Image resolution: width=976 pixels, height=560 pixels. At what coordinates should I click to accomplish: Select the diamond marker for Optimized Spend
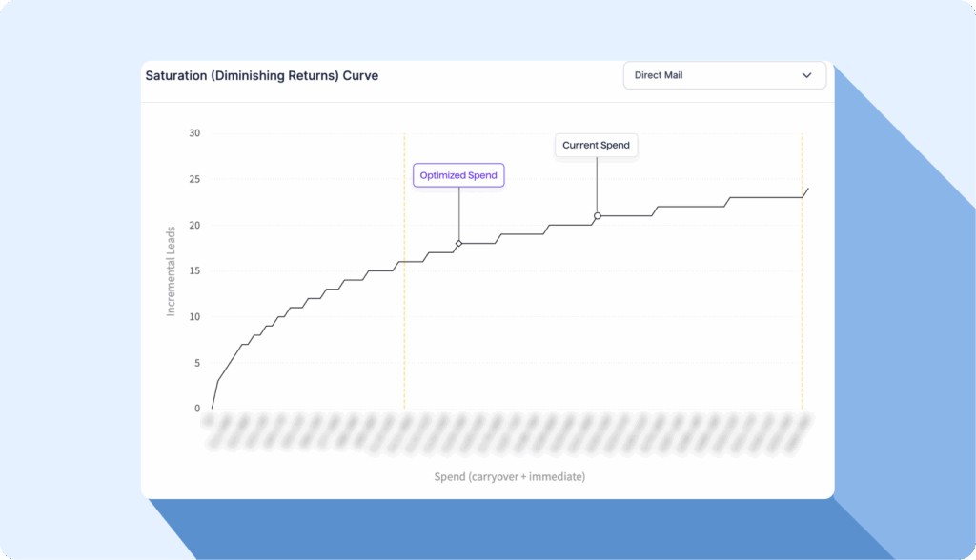click(x=458, y=244)
